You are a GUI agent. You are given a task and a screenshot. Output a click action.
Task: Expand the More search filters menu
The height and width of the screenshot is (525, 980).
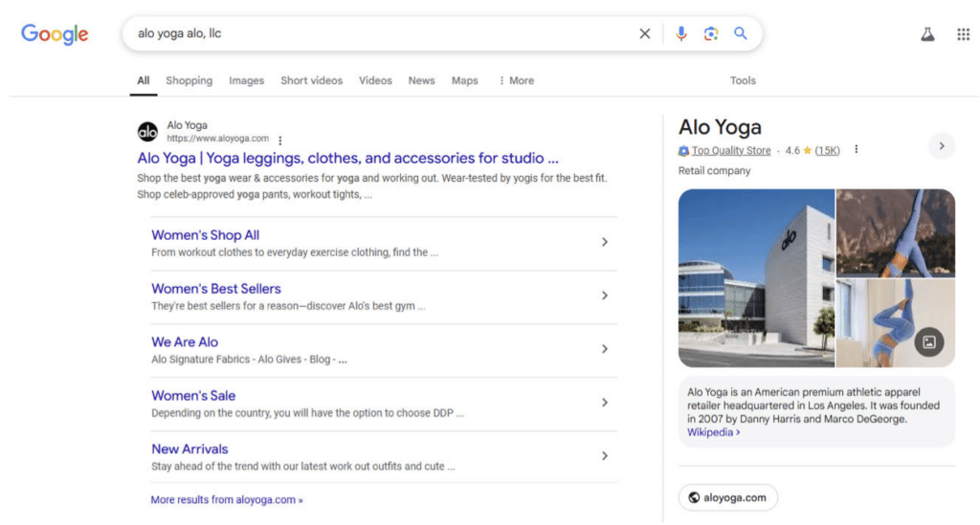point(516,80)
